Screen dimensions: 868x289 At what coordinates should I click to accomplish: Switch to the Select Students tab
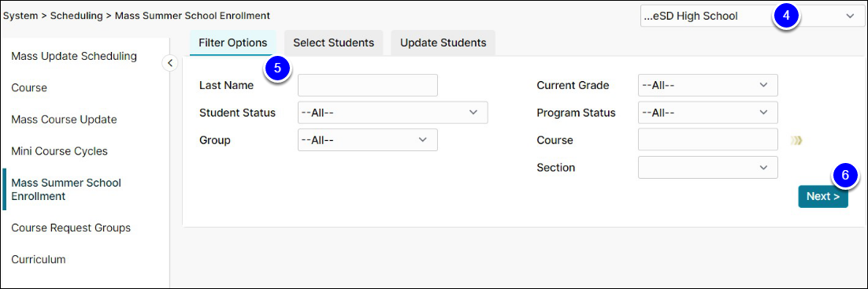click(333, 43)
